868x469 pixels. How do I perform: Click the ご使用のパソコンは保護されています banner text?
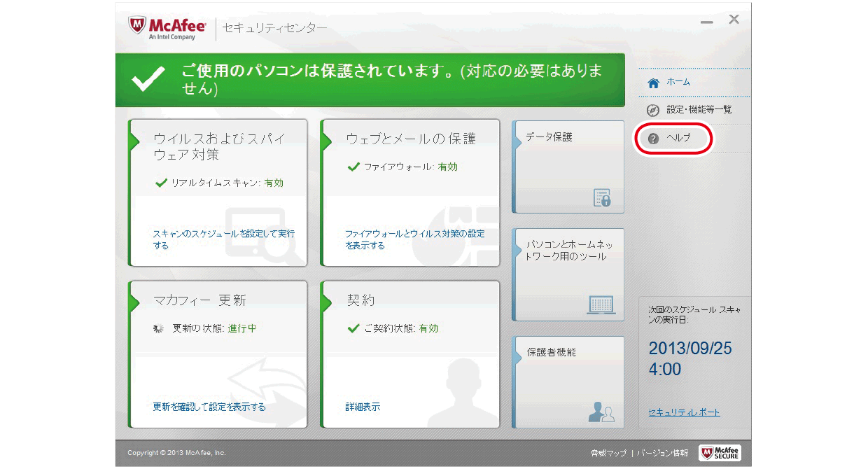[392, 80]
